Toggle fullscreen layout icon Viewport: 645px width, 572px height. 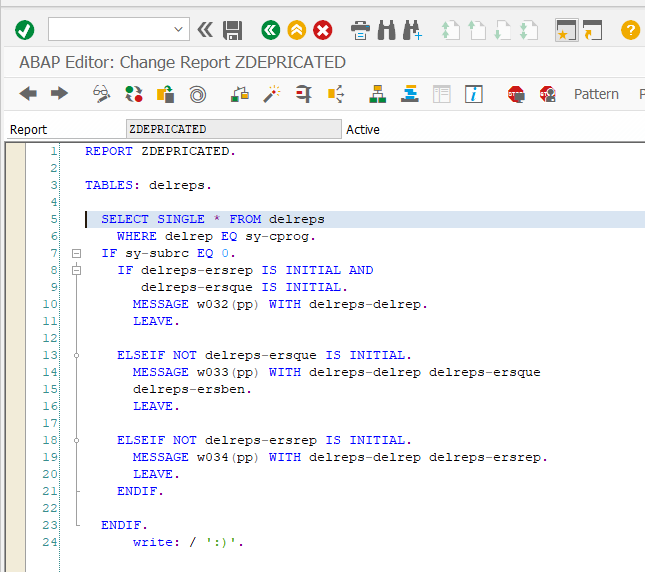(442, 94)
